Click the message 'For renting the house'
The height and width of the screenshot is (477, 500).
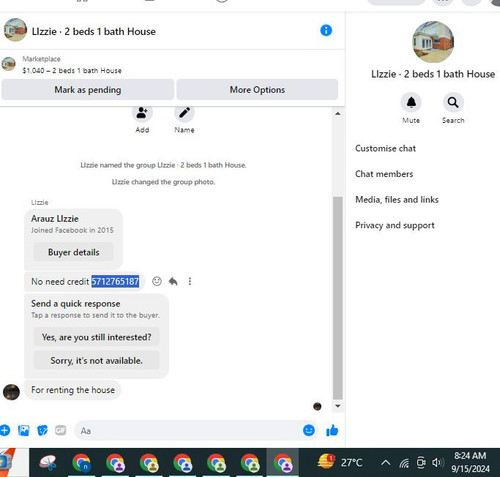point(73,390)
